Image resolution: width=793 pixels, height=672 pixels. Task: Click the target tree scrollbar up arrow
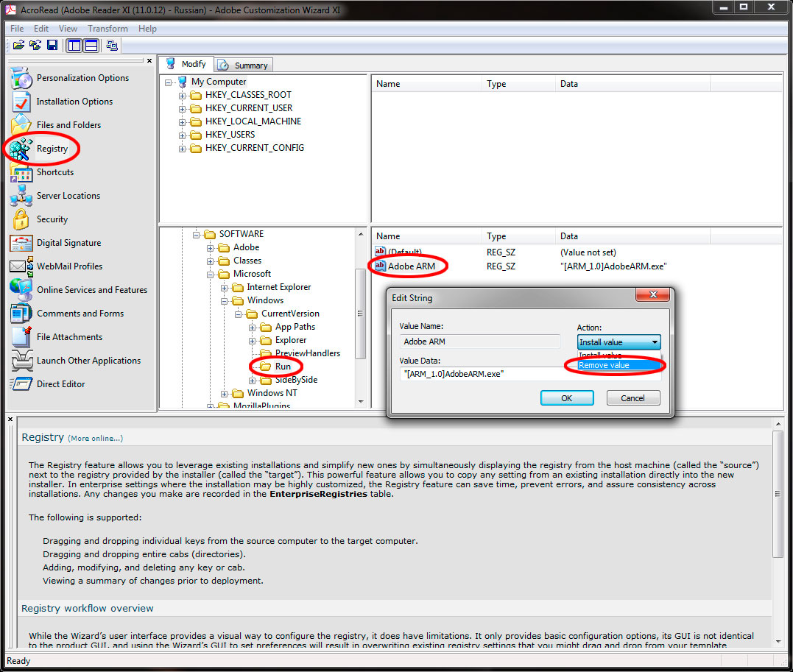point(361,233)
